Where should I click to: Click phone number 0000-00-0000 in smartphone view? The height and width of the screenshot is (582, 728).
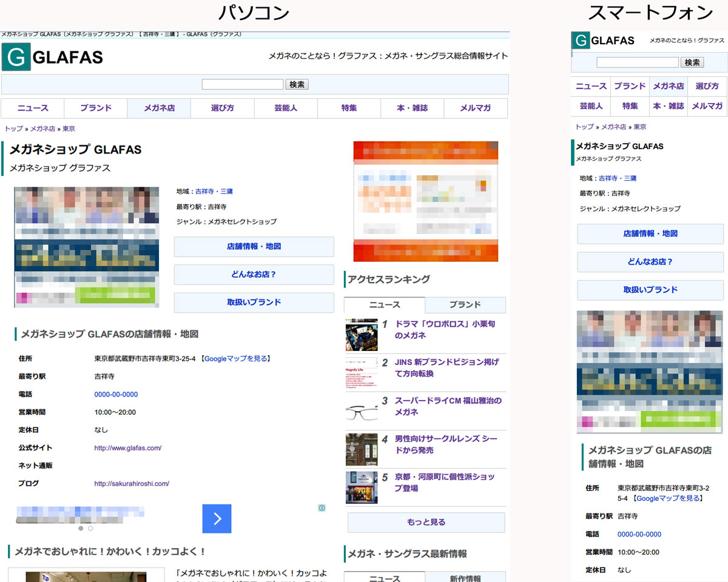(x=639, y=534)
